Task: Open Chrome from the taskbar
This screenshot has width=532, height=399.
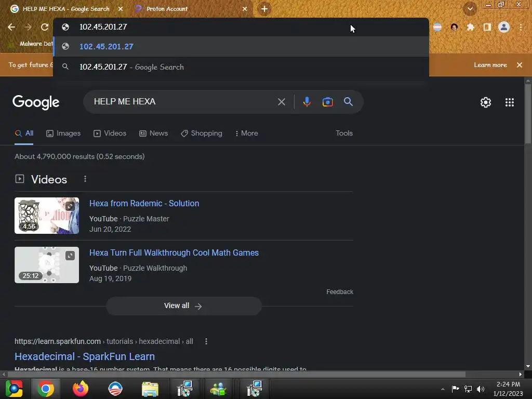Action: click(46, 389)
